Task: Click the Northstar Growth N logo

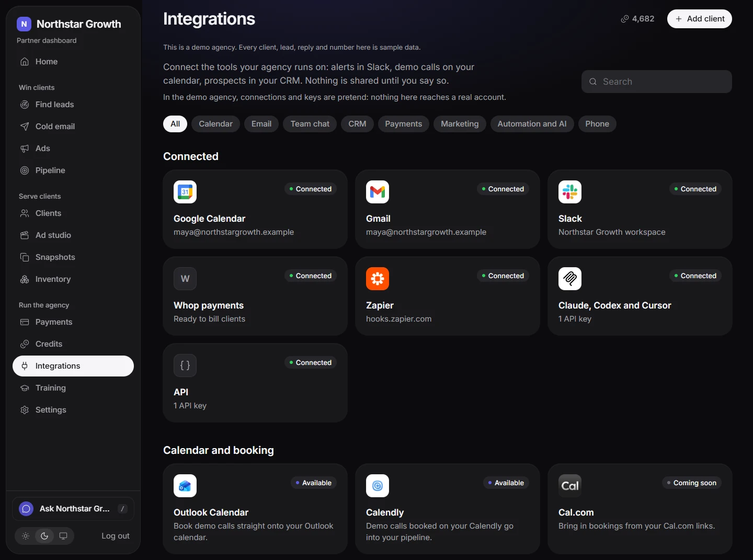Action: 24,24
